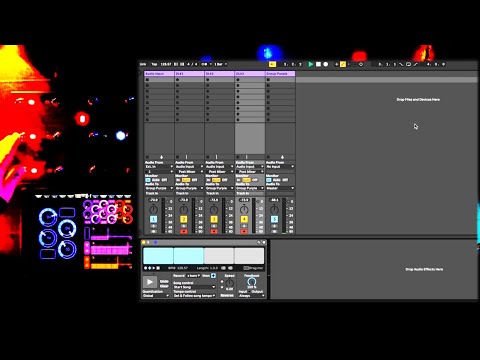Open track 5's No Input dropdown
The width and height of the screenshot is (480, 360).
click(280, 167)
